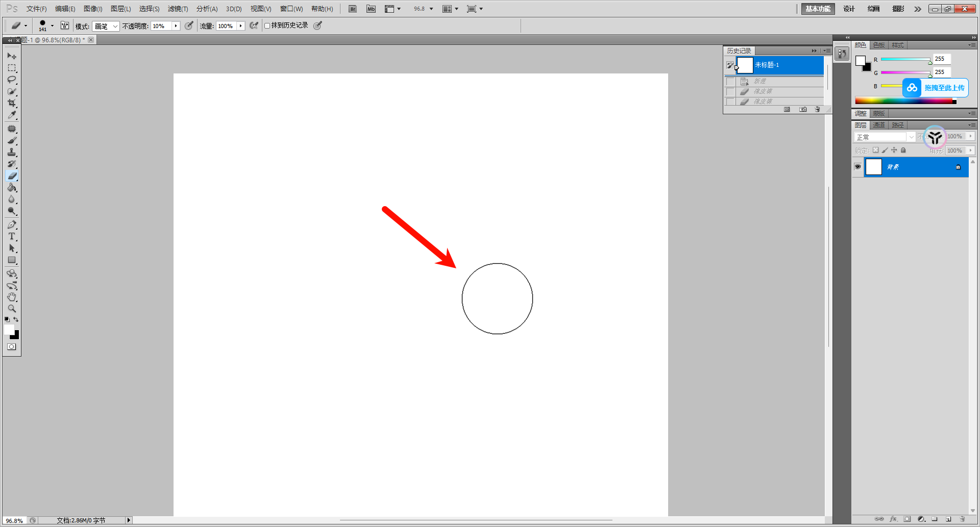Toggle lock image pixels in Layers
This screenshot has height=527, width=980.
(885, 150)
